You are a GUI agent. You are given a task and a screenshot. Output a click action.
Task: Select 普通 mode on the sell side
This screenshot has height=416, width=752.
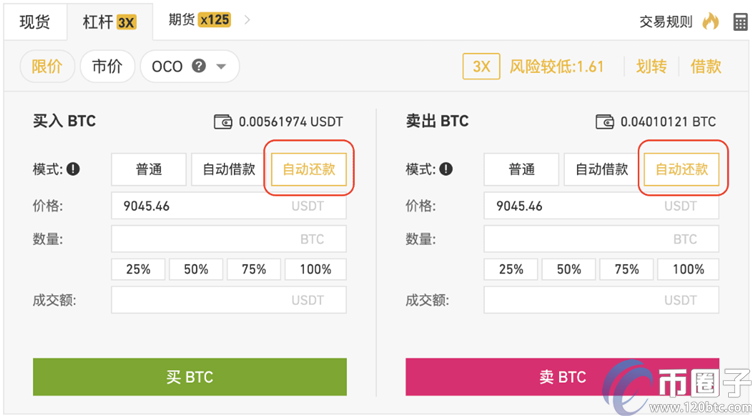point(521,170)
